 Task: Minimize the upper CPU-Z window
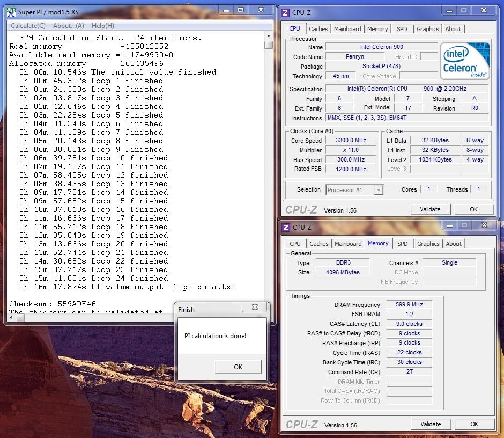(449, 11)
